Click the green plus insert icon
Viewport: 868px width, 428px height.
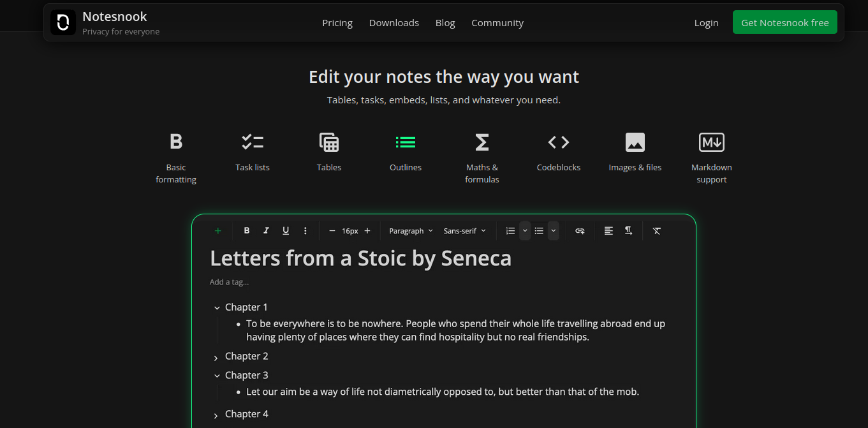coord(218,231)
